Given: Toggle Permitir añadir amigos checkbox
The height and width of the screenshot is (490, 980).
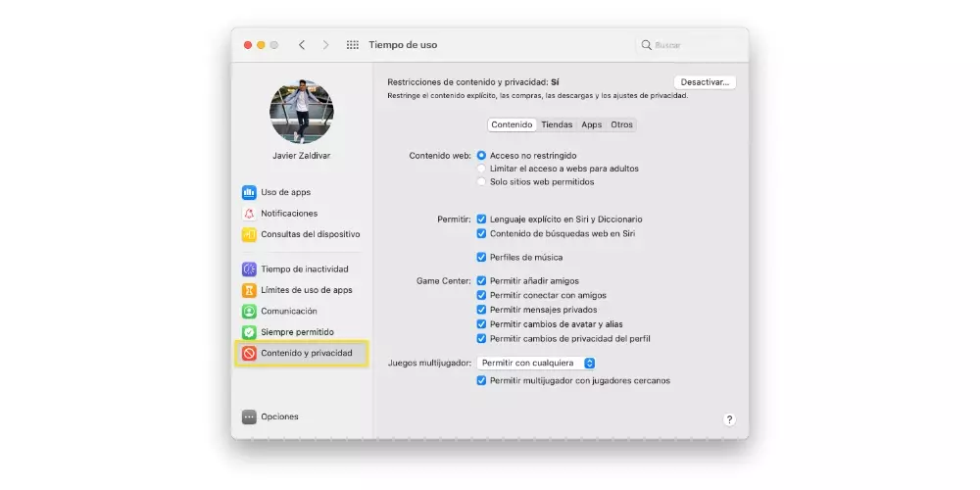Looking at the screenshot, I should tap(481, 280).
